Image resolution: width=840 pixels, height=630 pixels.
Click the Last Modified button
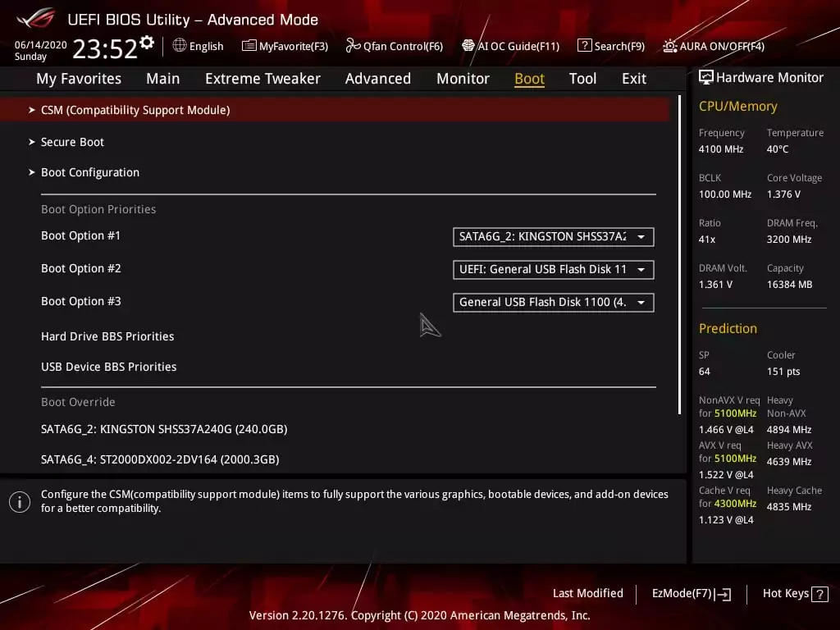tap(587, 594)
